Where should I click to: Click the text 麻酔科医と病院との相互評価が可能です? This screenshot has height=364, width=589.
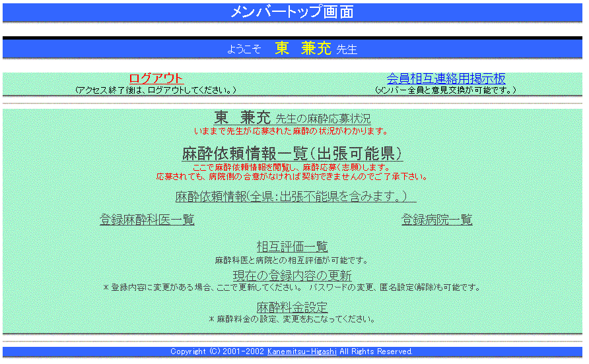[292, 260]
